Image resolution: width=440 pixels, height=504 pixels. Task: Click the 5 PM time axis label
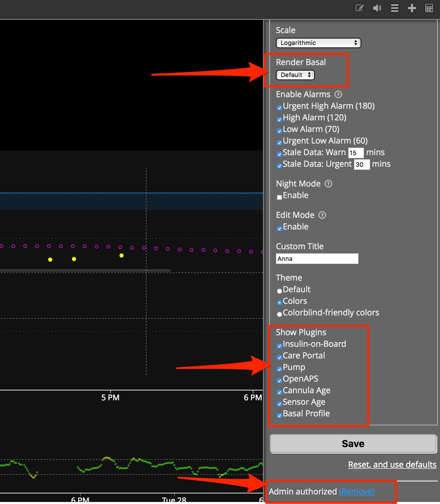110,398
